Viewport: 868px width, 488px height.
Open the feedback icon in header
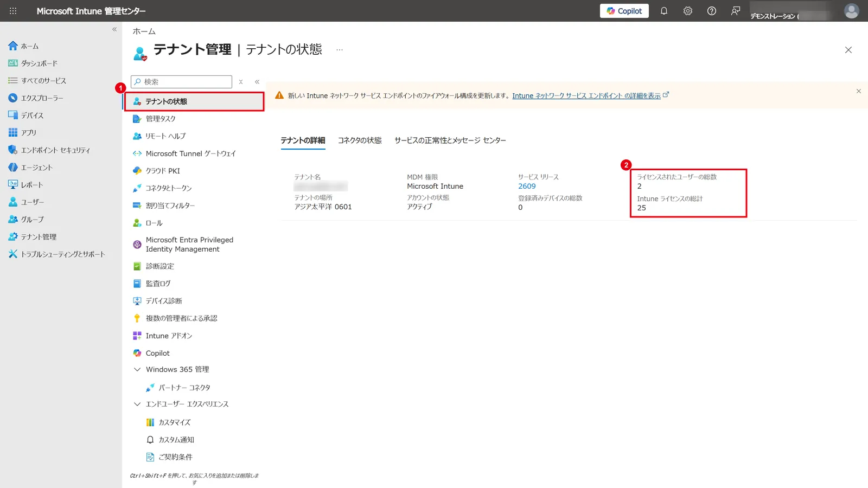click(x=735, y=11)
